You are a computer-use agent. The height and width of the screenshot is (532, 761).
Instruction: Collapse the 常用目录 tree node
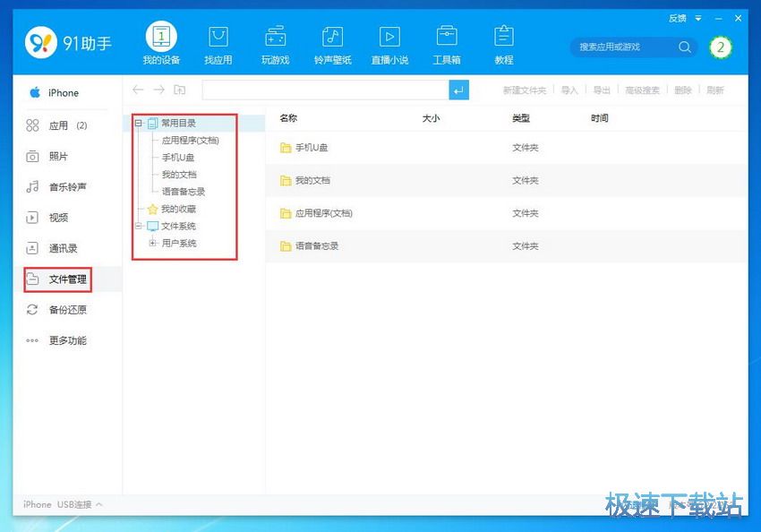[138, 124]
